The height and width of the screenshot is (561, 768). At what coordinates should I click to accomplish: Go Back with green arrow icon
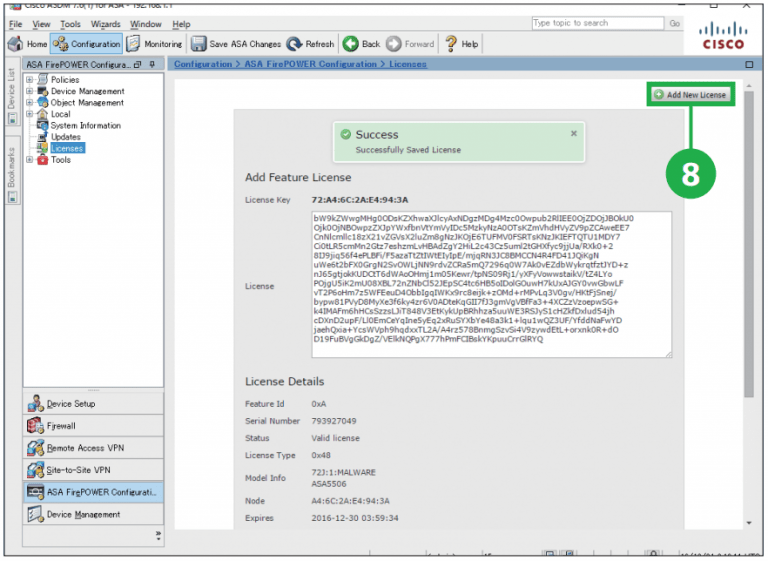[x=350, y=44]
